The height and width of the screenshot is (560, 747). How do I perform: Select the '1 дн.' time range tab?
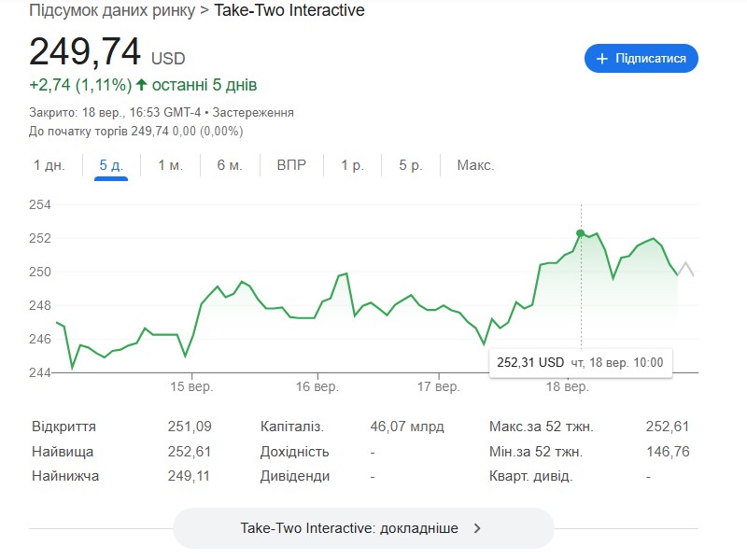point(49,165)
